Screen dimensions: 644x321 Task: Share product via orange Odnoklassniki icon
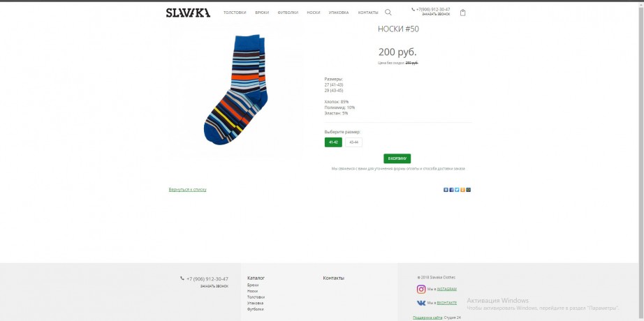point(462,190)
